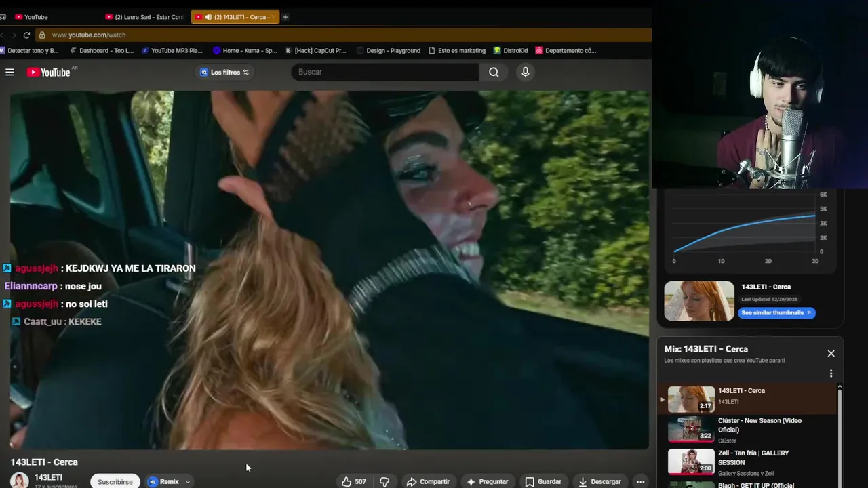Open the Esto es marketing bookmark
Screen dimensions: 868x488
click(x=457, y=50)
